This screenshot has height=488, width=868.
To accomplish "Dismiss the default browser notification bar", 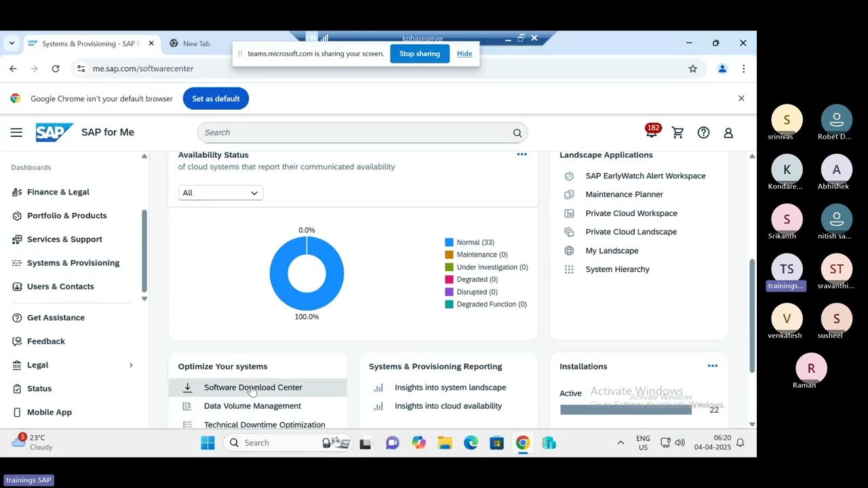I will (x=741, y=99).
